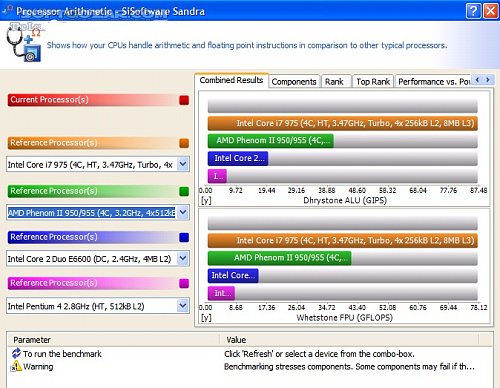The width and height of the screenshot is (500, 388).
Task: Select the Warning row text
Action: click(38, 367)
